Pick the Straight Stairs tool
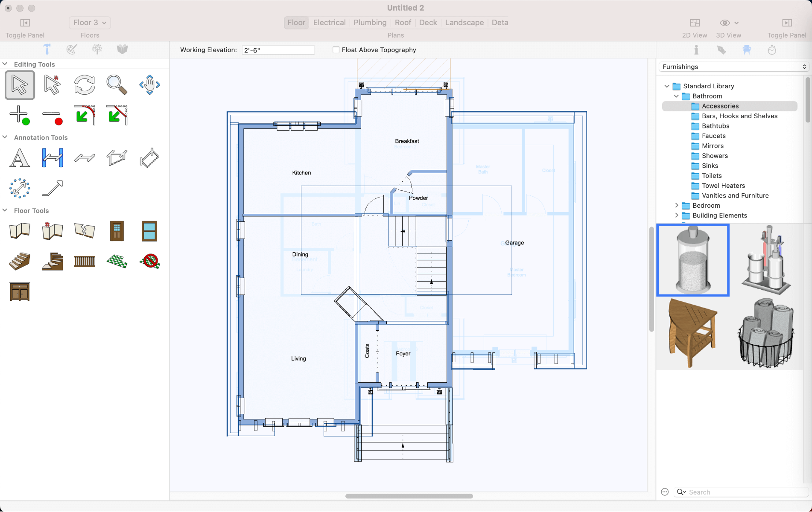The height and width of the screenshot is (512, 812). (20, 261)
